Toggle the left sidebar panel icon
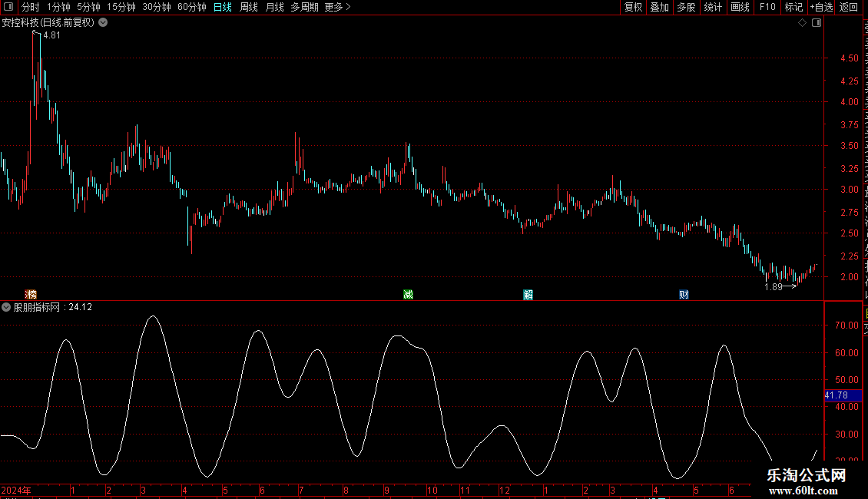868x499 pixels. [8, 7]
